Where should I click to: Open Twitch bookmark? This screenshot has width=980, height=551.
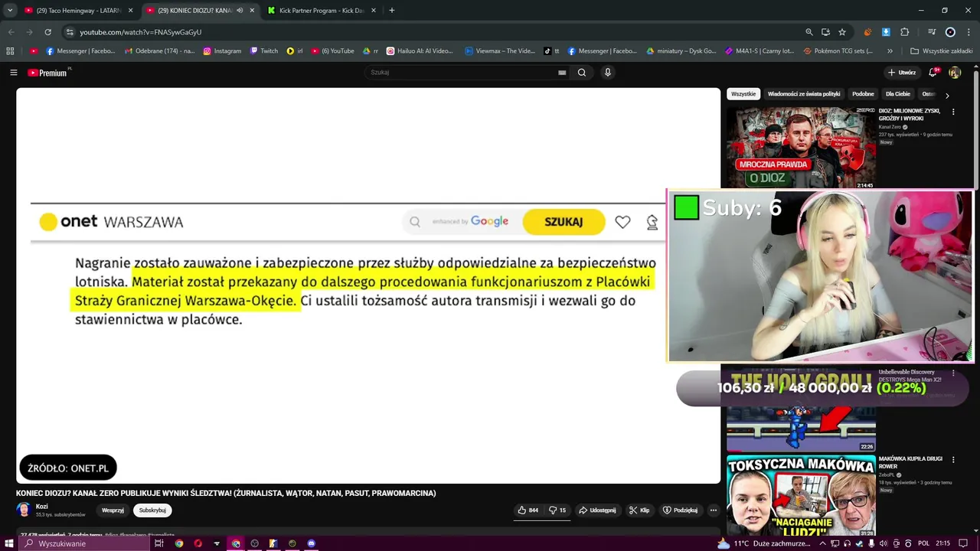tap(264, 51)
